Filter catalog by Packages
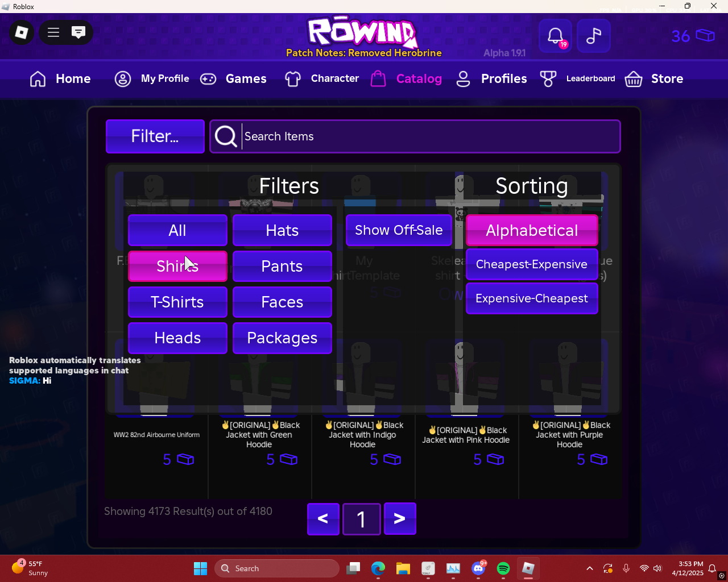 point(282,338)
